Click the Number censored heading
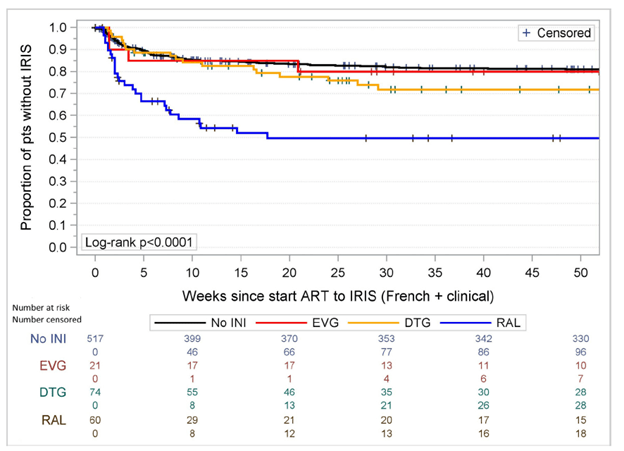The width and height of the screenshot is (624, 451). click(x=44, y=322)
